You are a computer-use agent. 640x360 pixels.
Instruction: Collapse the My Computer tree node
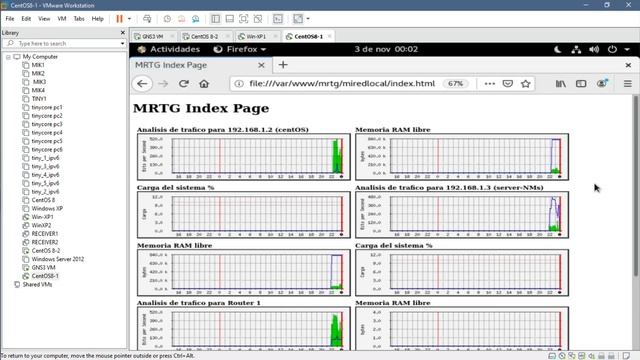pyautogui.click(x=8, y=57)
